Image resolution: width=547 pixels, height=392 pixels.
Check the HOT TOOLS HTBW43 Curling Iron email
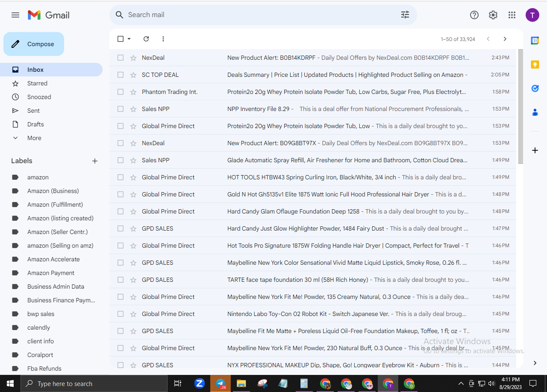coord(121,177)
